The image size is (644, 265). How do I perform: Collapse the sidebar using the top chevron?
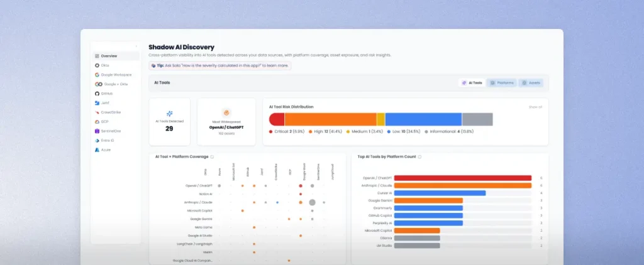click(136, 46)
